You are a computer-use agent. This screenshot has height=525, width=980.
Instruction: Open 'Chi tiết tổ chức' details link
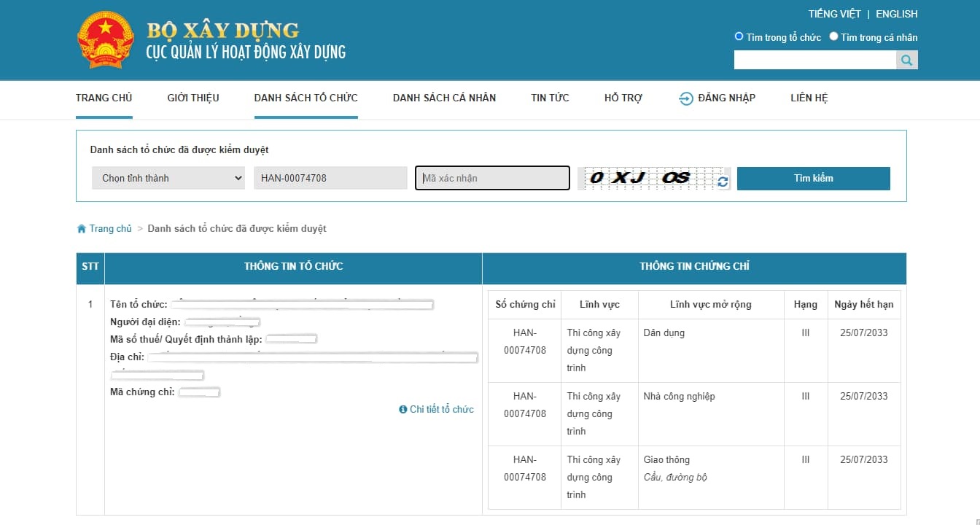(442, 410)
